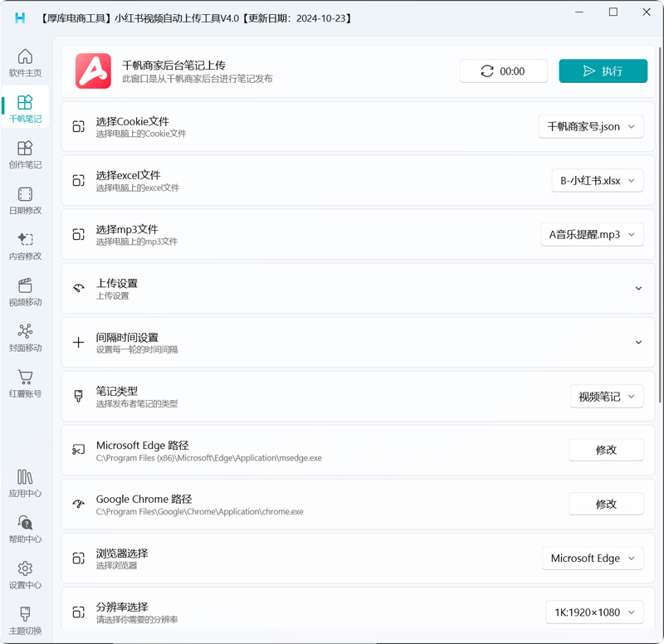Click the icon beside 选择Cookie文件
Image resolution: width=664 pixels, height=644 pixels.
[78, 127]
